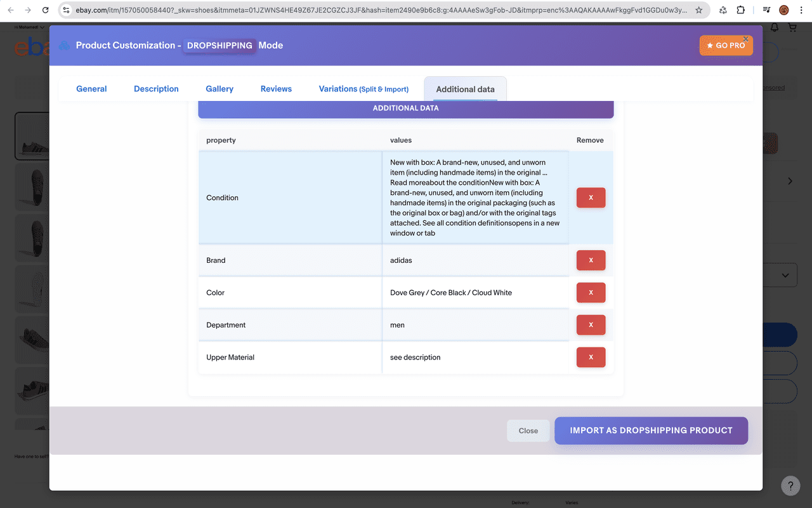Click the help question-mark icon
This screenshot has height=508, width=812.
[x=790, y=485]
